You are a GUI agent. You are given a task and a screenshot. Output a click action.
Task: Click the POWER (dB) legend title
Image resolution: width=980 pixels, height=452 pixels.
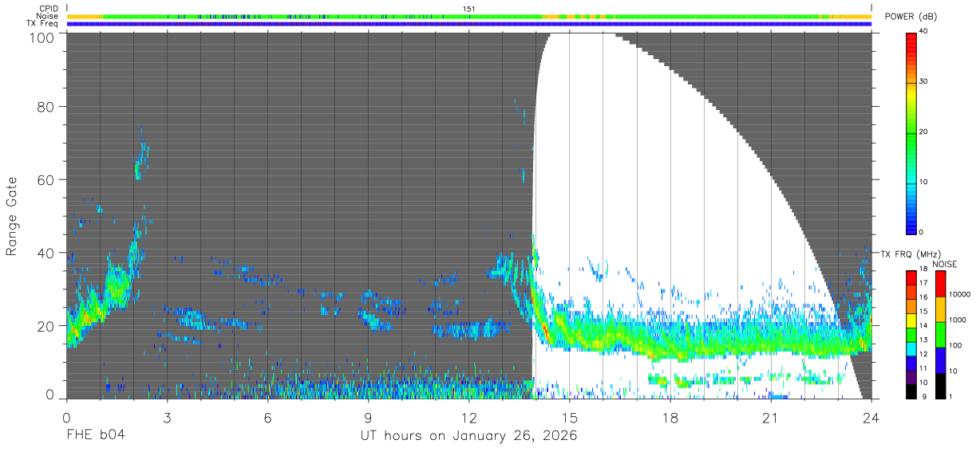coord(911,17)
